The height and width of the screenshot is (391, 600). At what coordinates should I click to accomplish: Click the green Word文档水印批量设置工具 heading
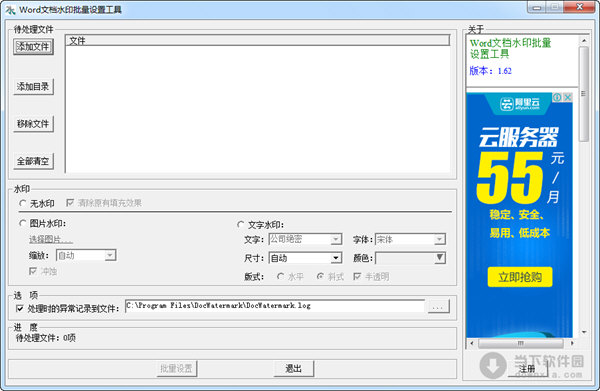[510, 48]
